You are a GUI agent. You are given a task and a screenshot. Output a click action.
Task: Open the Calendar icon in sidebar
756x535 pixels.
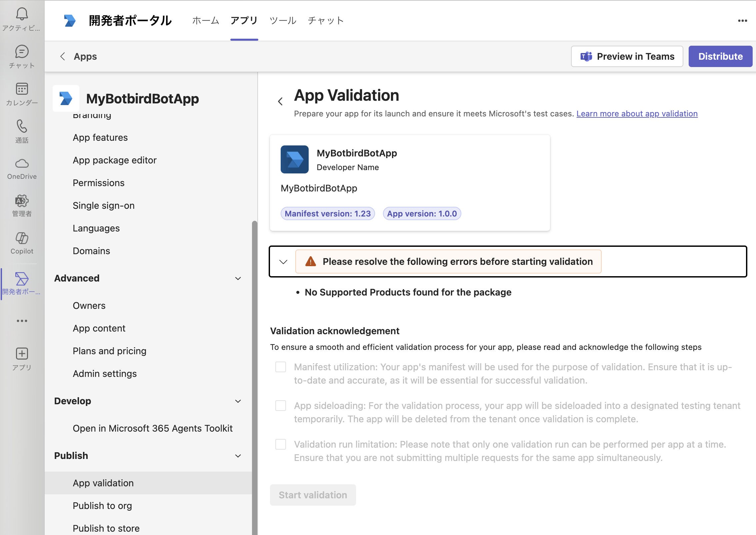[22, 89]
